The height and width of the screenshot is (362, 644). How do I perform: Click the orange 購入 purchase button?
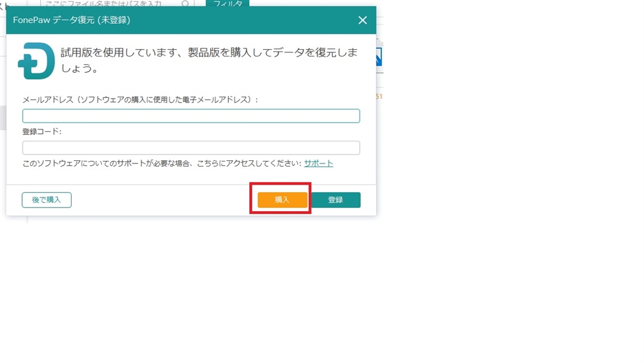click(282, 200)
